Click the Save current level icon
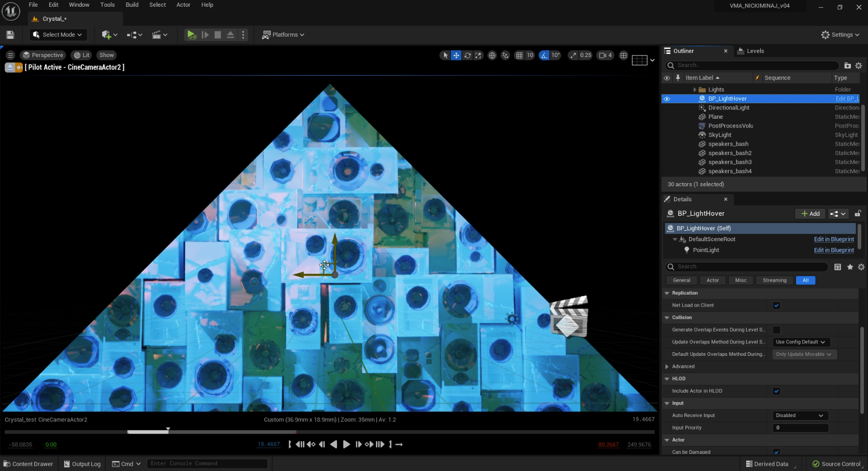868x471 pixels. 10,35
